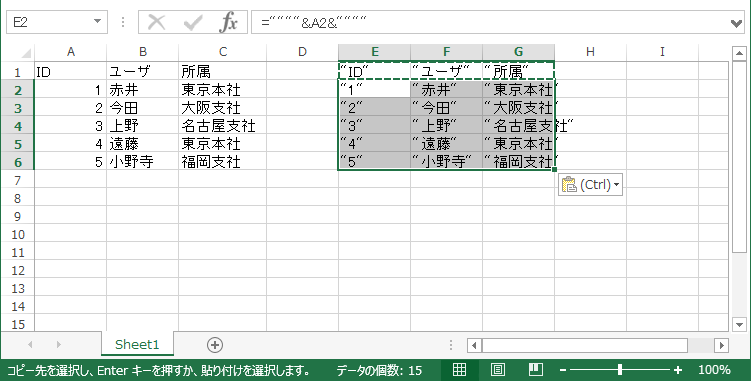
Task: Click cell G1 with quoted "所属"
Action: point(518,72)
